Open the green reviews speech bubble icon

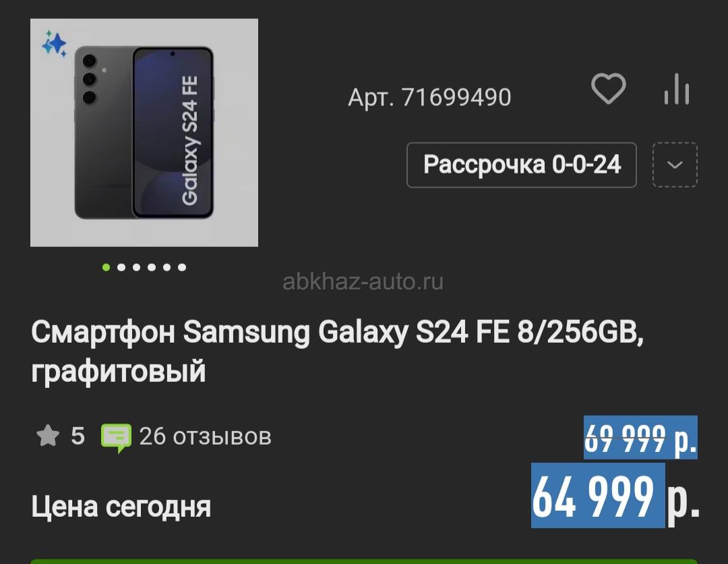(x=117, y=438)
